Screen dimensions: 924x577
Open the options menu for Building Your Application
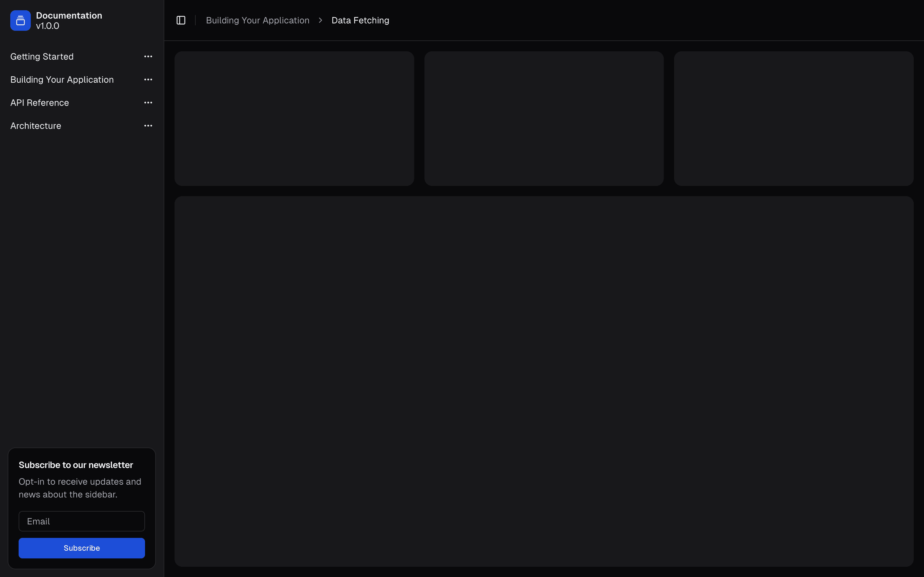pos(148,79)
